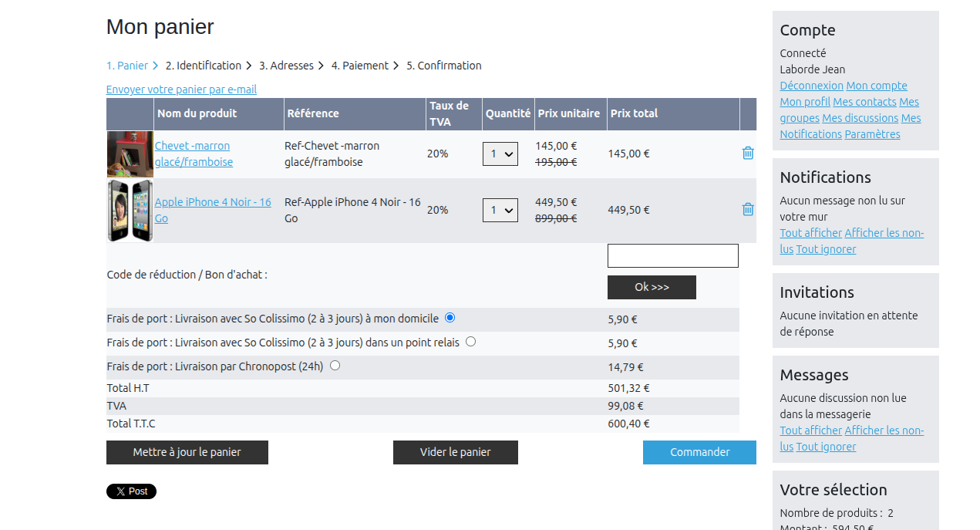Remove Apple iPhone 4 using trash icon
The height and width of the screenshot is (530, 980).
747,209
